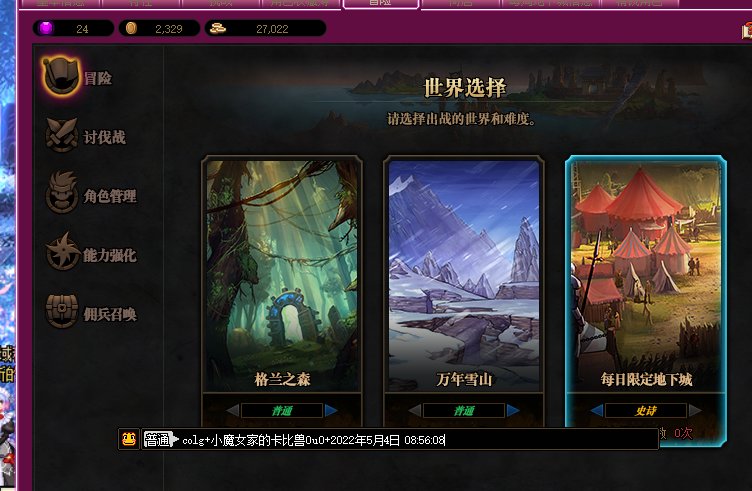
Task: Open 角色管理 character face icon
Action: click(61, 193)
